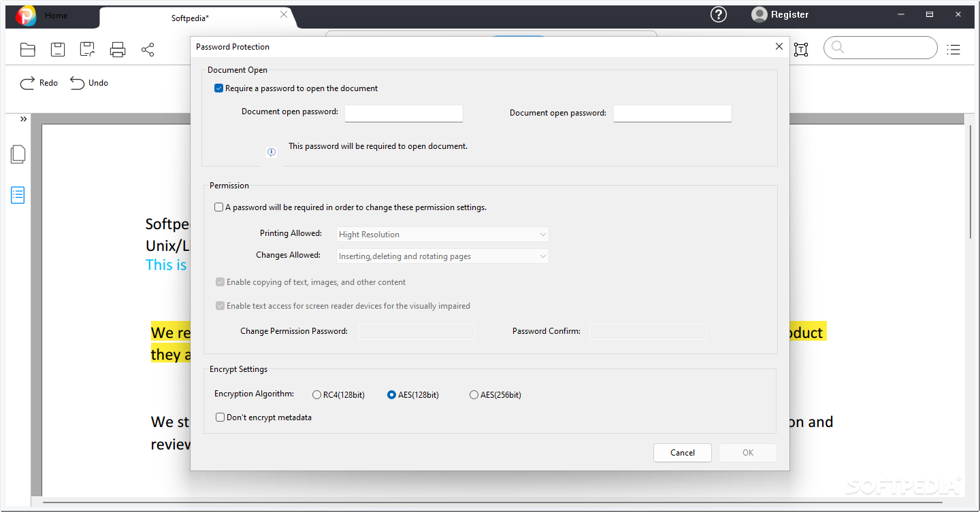Click the app logo in the title bar
The width and height of the screenshot is (980, 512).
click(26, 15)
